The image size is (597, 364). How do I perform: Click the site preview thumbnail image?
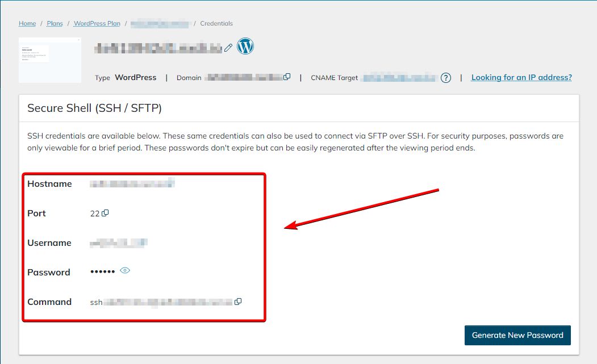(x=50, y=60)
